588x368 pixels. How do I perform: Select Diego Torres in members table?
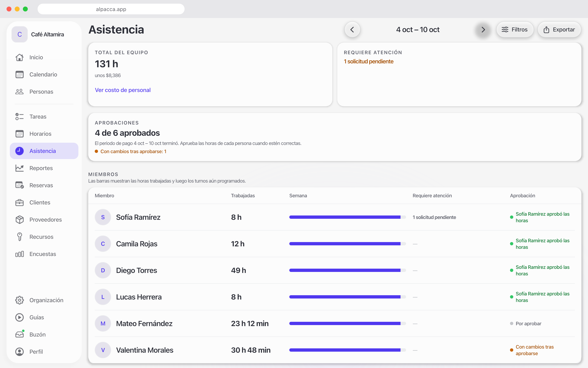click(335, 270)
